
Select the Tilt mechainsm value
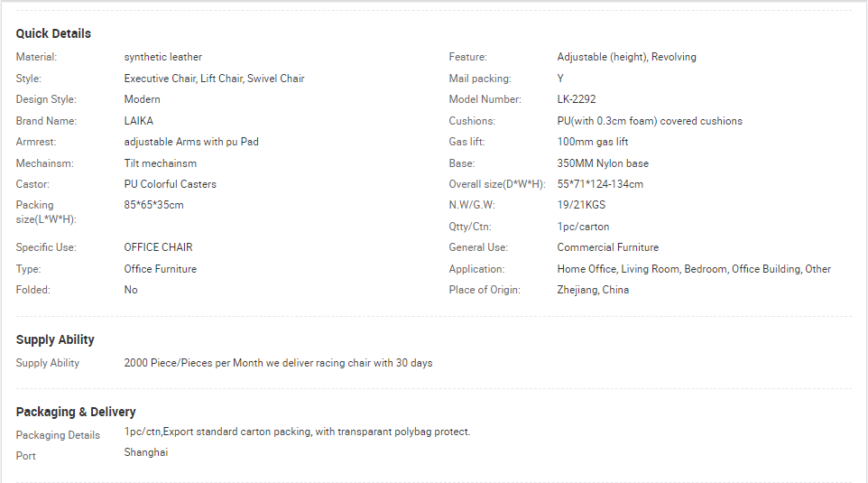(160, 163)
